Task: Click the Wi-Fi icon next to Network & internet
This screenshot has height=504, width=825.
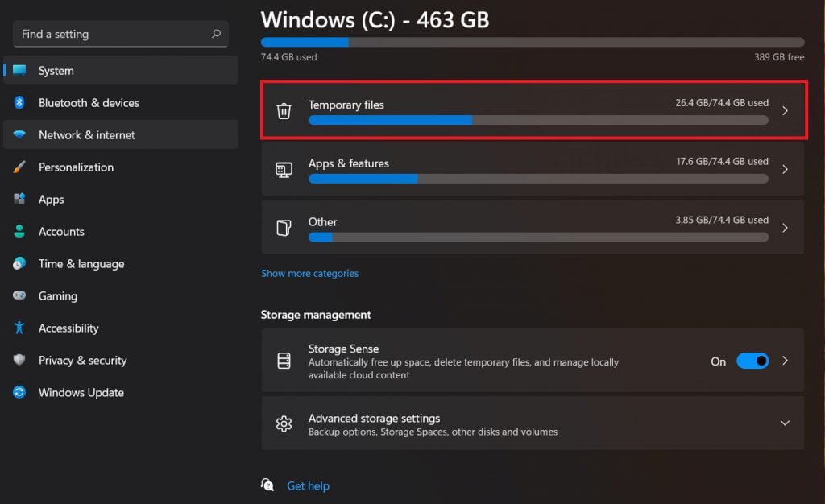Action: click(x=19, y=134)
